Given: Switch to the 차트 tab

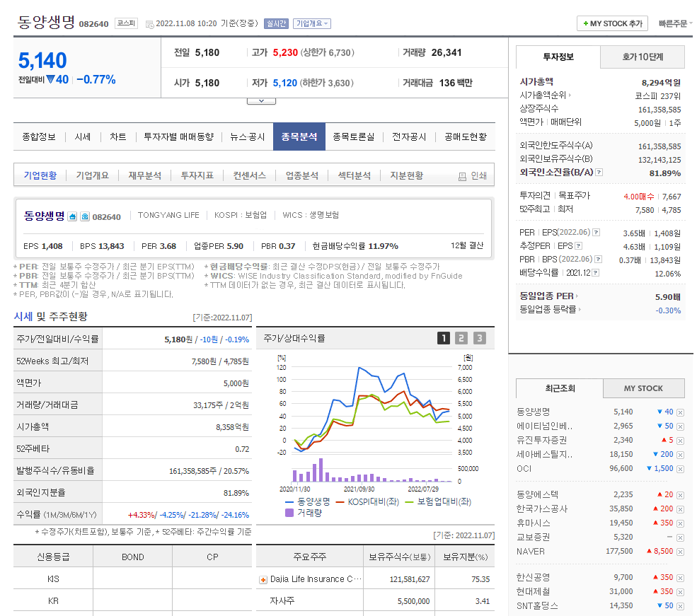Looking at the screenshot, I should pyautogui.click(x=117, y=136).
